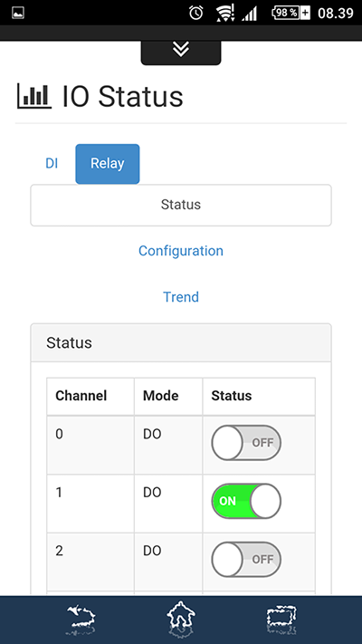Select the Relay tab

(108, 163)
